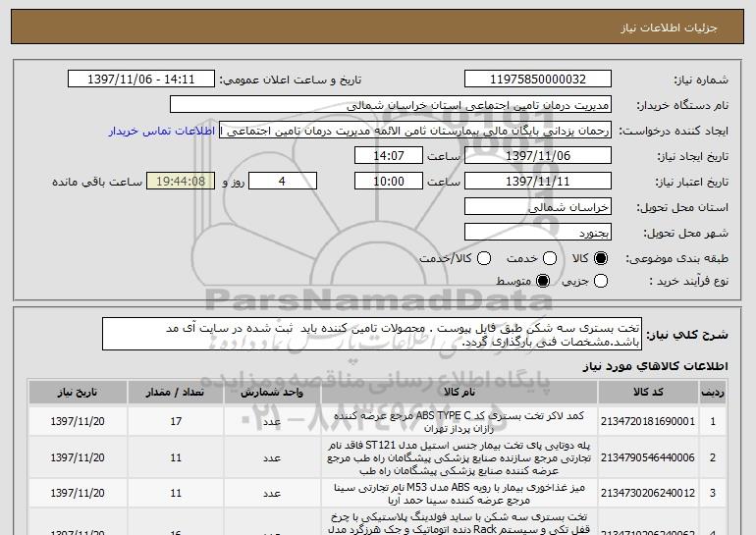Click the پله دوتایی پای تخت item name
756x535 pixels.
[459, 457]
